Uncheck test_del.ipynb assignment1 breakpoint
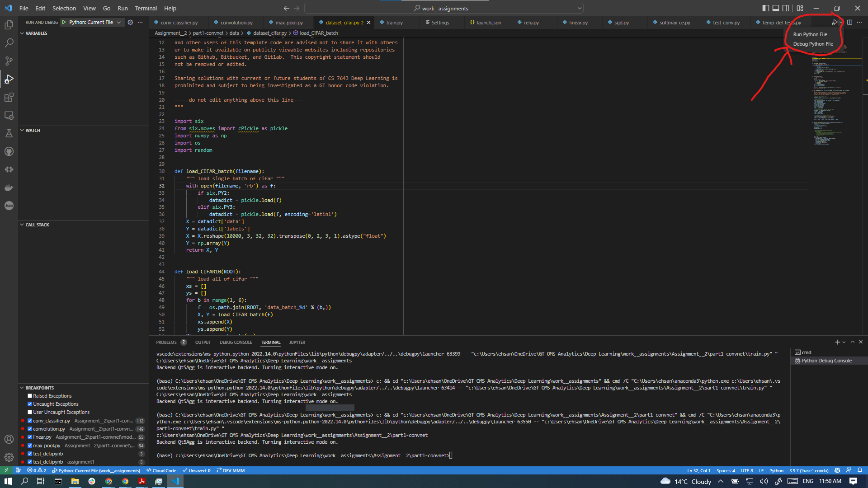The height and width of the screenshot is (488, 868). pyautogui.click(x=30, y=462)
